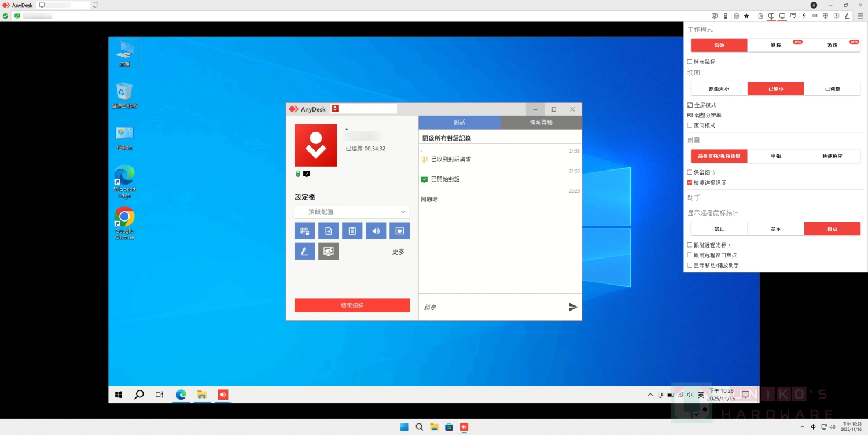Open the 開啟所有對話記錄 link

(446, 138)
